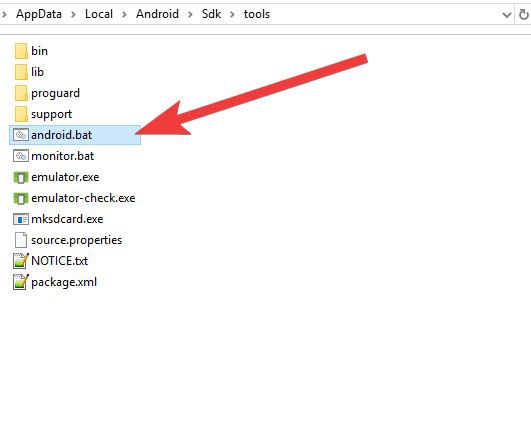
Task: Click the package.xml file icon
Action: point(21,282)
